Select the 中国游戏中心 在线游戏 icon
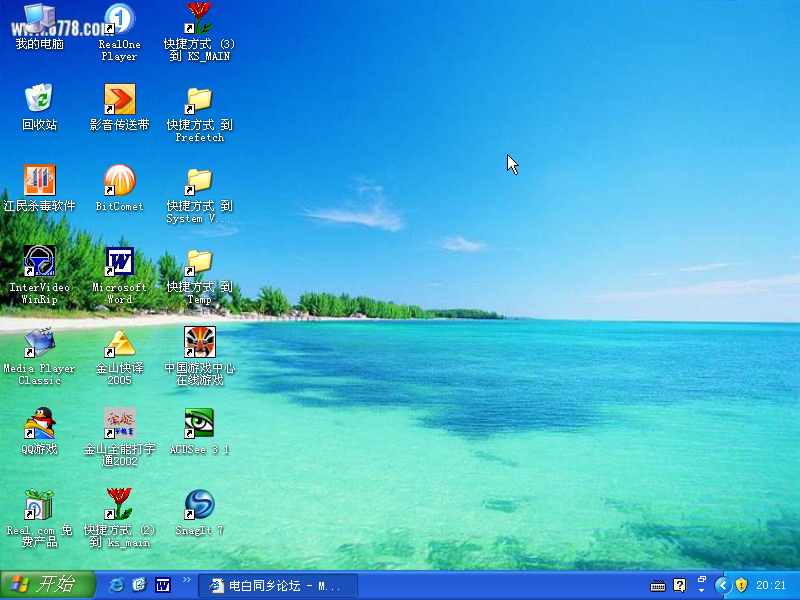The width and height of the screenshot is (800, 600). point(199,343)
